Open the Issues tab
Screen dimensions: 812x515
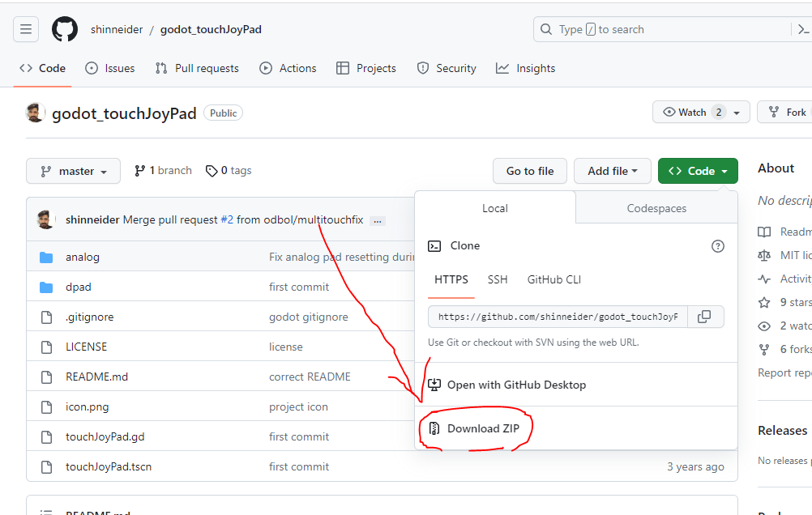[109, 68]
